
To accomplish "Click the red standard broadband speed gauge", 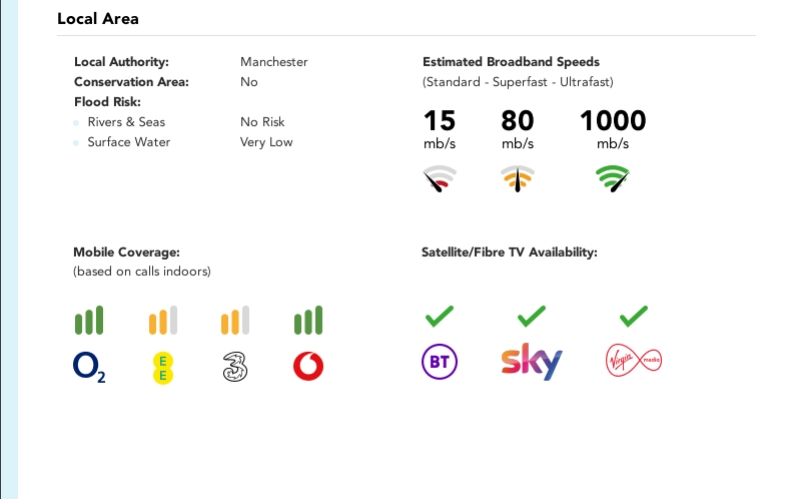I will coord(439,180).
